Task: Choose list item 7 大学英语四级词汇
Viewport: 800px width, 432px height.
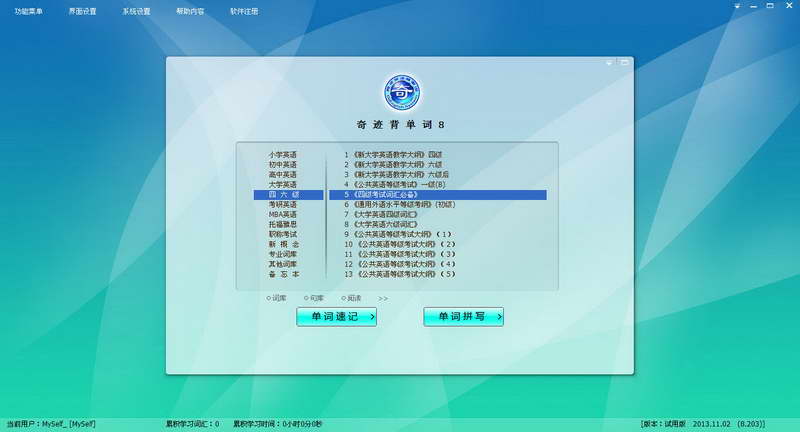Action: [381, 214]
